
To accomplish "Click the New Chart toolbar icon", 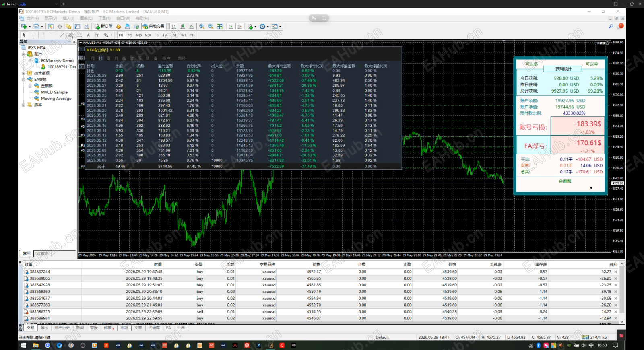I will (x=24, y=26).
